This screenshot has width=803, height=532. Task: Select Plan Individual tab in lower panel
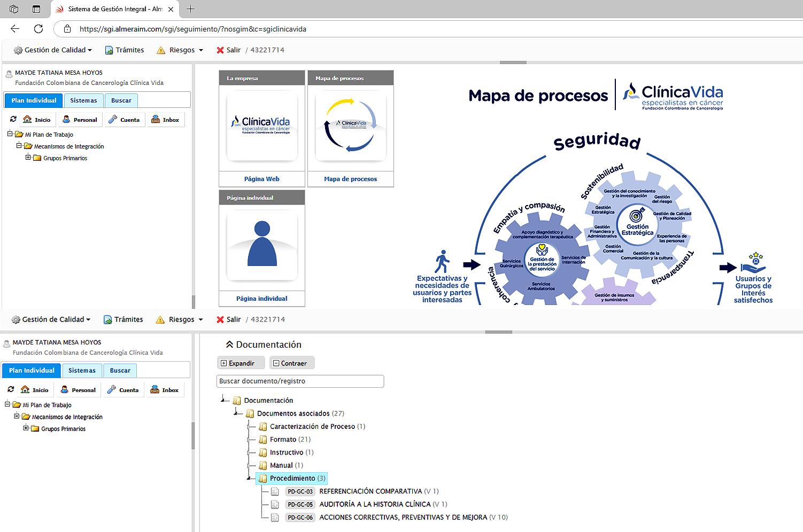tap(32, 370)
